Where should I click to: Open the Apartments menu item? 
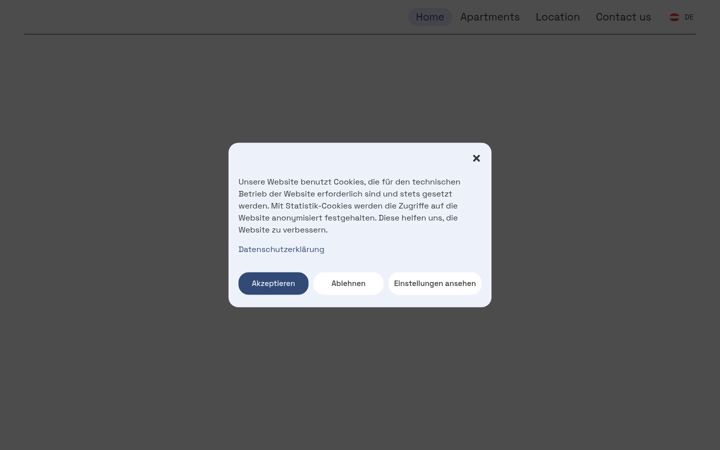tap(490, 17)
